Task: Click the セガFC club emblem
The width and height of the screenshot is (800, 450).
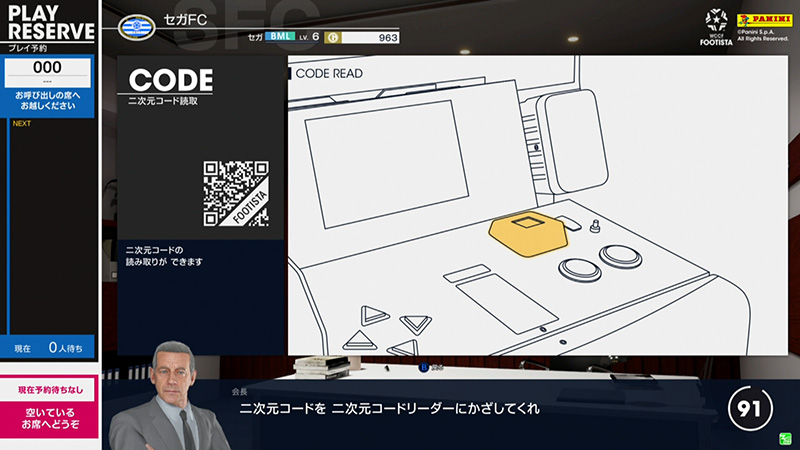Action: coord(136,26)
